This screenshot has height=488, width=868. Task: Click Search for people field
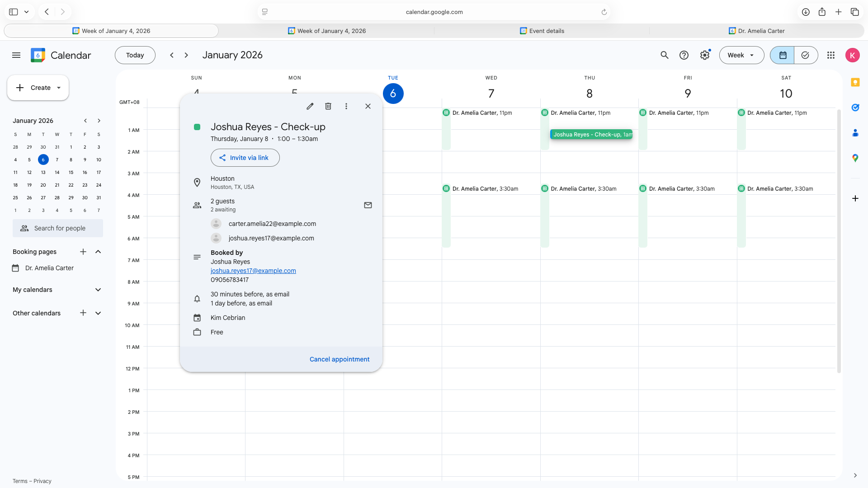(58, 228)
